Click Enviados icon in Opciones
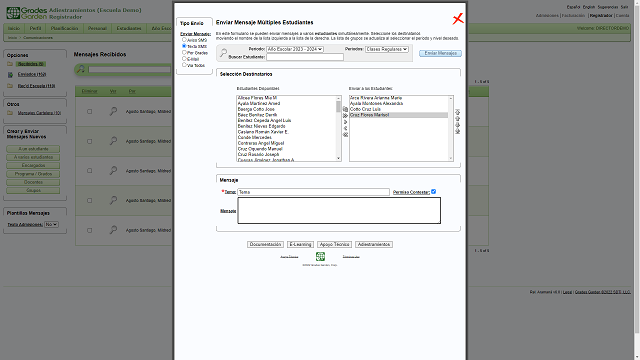 (10, 75)
